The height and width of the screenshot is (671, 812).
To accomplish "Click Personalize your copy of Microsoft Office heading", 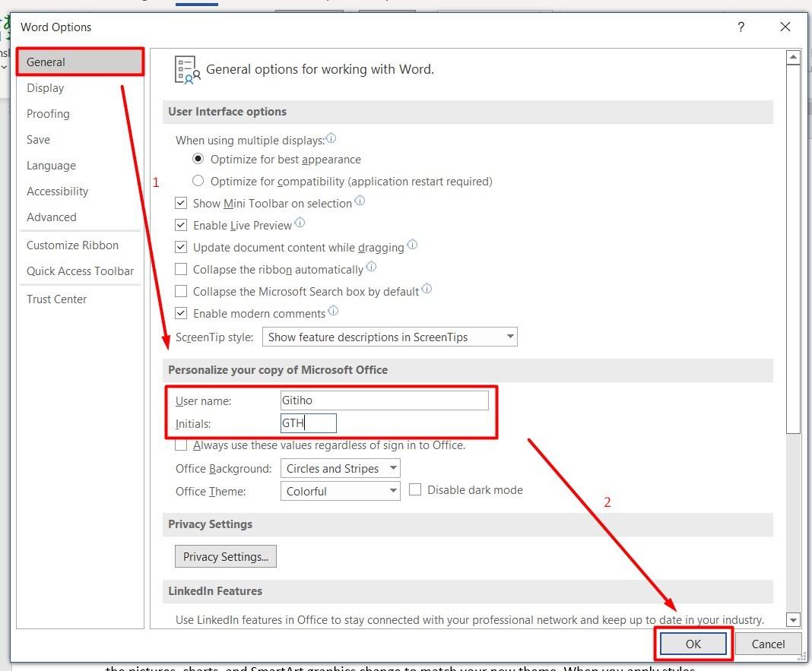I will pyautogui.click(x=278, y=369).
